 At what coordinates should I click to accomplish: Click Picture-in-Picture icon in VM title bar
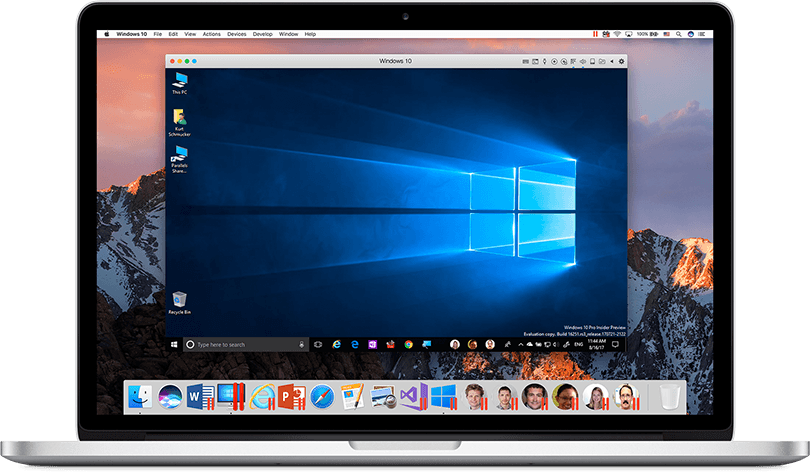(535, 61)
